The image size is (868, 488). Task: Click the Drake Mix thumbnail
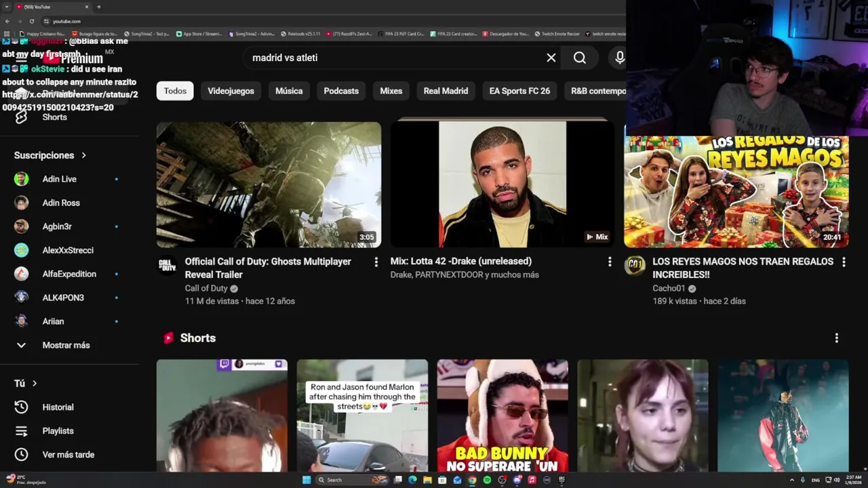pos(502,184)
